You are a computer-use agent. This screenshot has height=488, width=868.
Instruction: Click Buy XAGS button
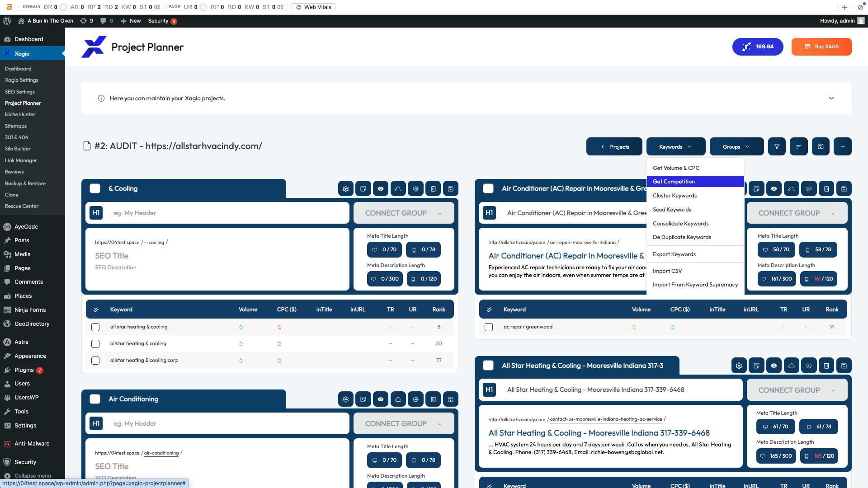click(x=821, y=47)
